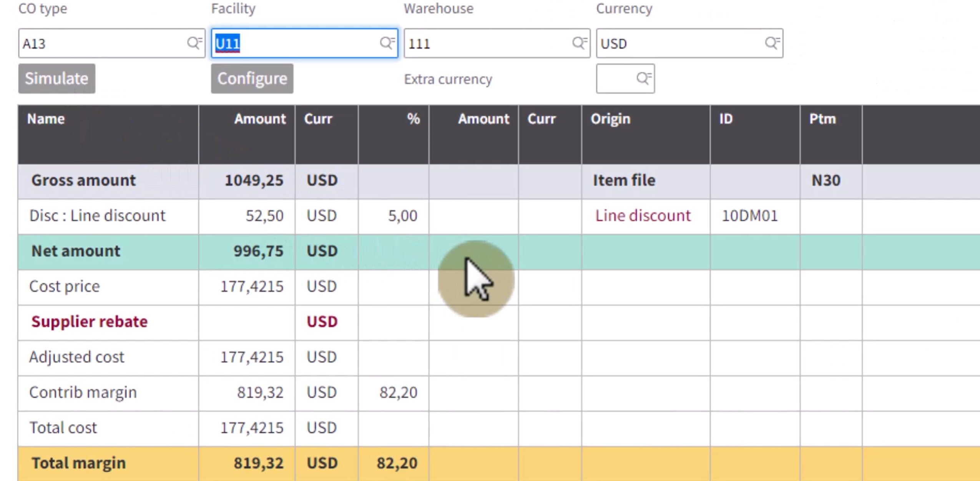Image resolution: width=980 pixels, height=481 pixels.
Task: Open the Line discount origin link
Action: 643,216
